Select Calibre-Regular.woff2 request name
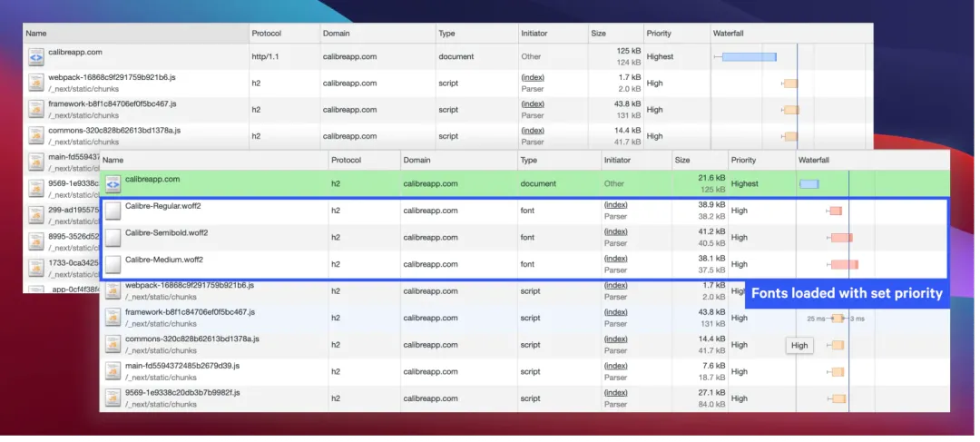 tap(163, 206)
